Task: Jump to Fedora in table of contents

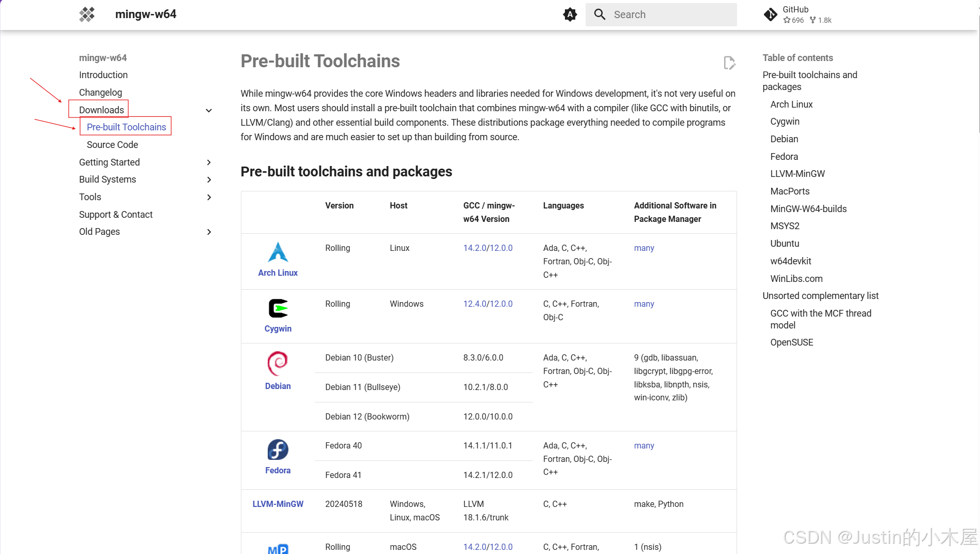Action: [784, 157]
